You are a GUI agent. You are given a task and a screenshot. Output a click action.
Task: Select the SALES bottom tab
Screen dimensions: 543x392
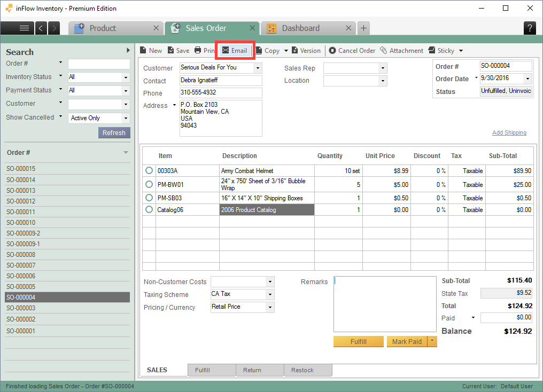coord(157,370)
